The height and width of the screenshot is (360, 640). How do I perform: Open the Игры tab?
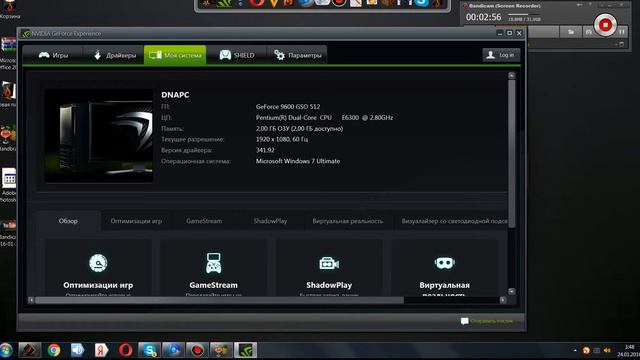coord(53,55)
